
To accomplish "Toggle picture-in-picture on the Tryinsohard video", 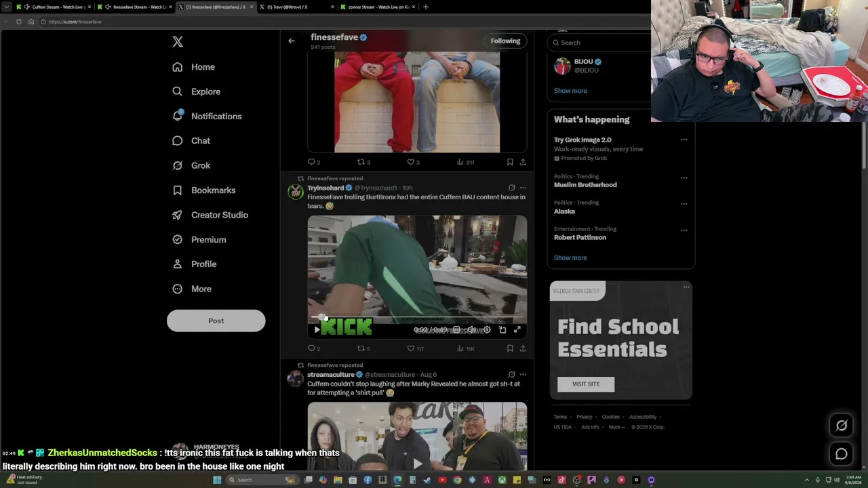I will point(502,330).
